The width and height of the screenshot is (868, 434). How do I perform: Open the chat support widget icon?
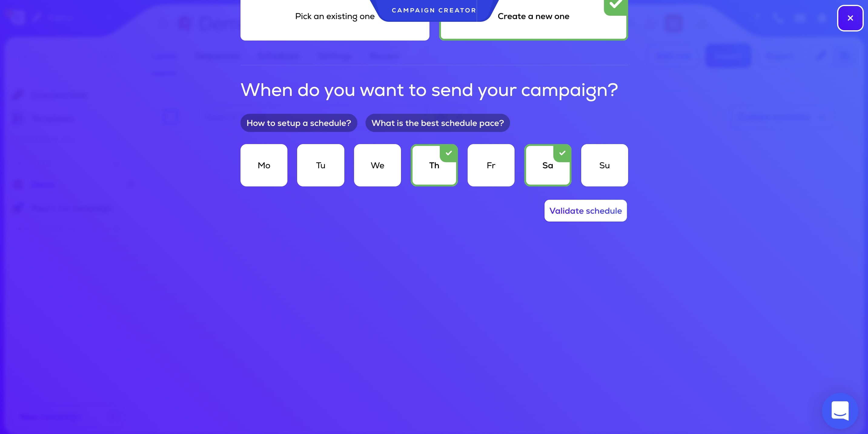840,411
